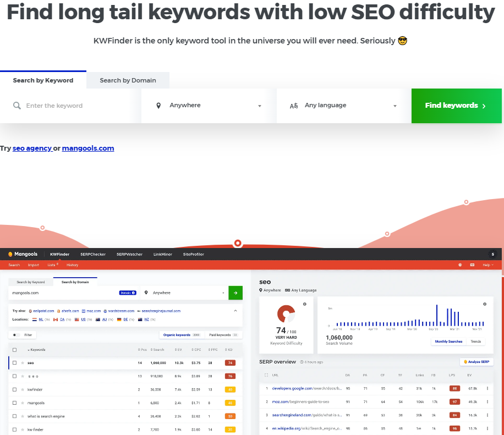Follow the 'mangools.com' Try link

[87, 148]
